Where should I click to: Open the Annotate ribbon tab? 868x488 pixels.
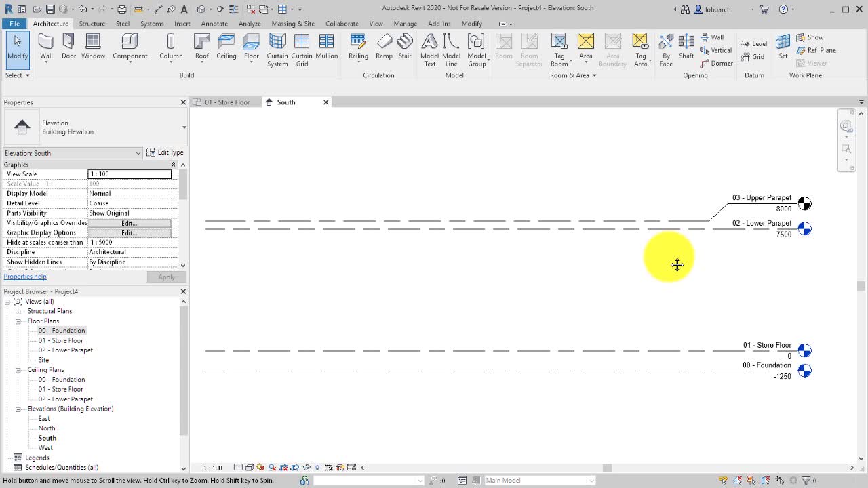214,23
